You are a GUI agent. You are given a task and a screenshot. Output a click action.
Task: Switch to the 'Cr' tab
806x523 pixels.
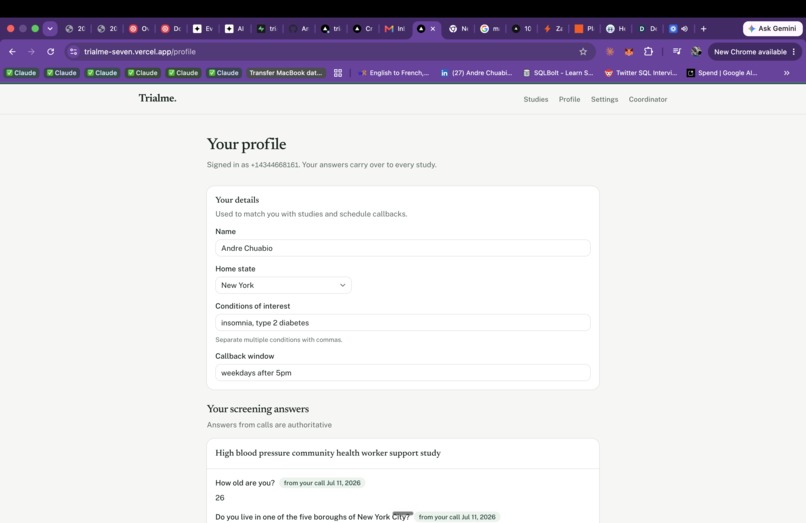click(363, 29)
